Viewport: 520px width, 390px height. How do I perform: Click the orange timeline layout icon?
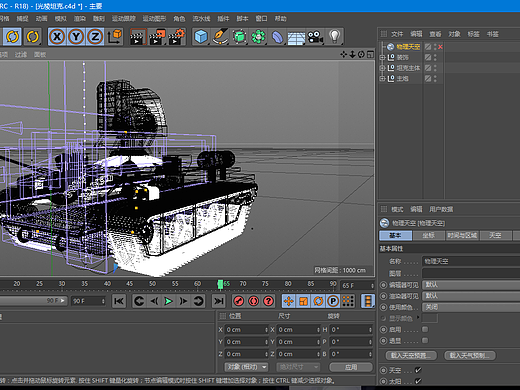(x=368, y=301)
